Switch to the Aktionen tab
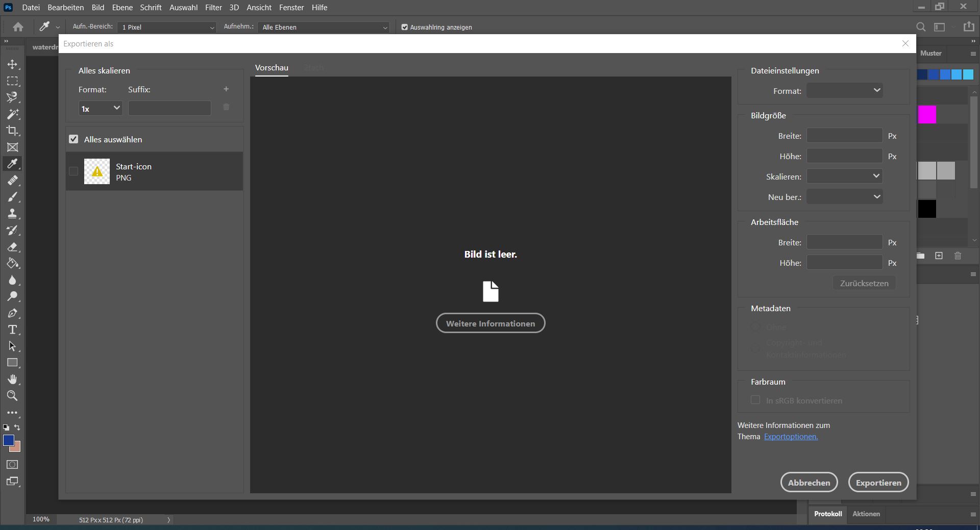Viewport: 980px width, 530px height. 866,514
